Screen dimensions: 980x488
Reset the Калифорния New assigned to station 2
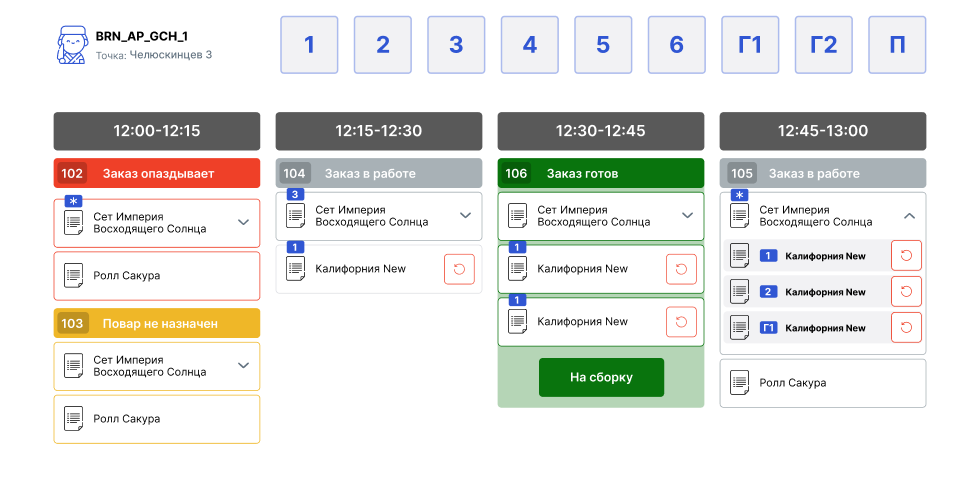click(905, 292)
